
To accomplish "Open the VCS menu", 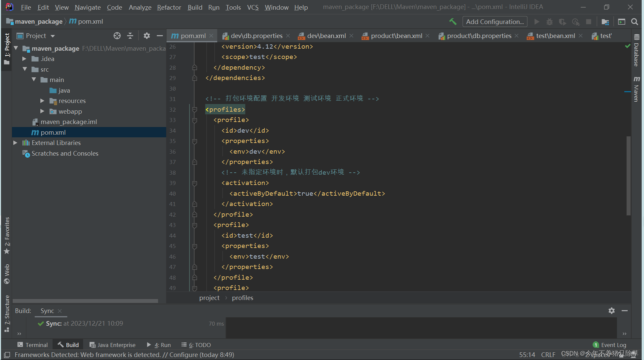I will point(253,7).
